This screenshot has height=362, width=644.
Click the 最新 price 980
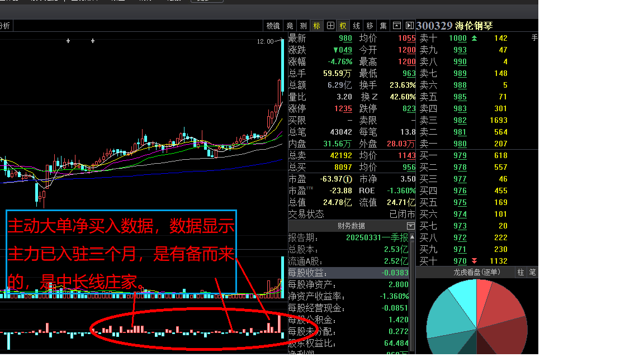345,38
